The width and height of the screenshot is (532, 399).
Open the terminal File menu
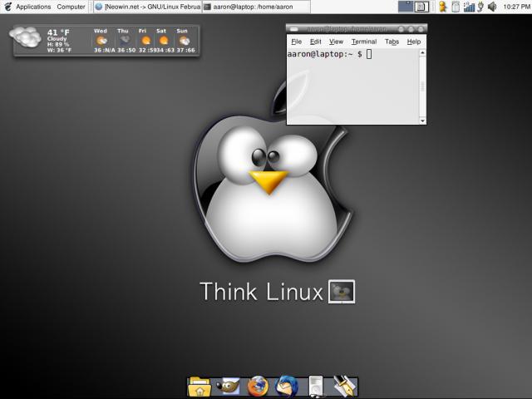pyautogui.click(x=296, y=42)
